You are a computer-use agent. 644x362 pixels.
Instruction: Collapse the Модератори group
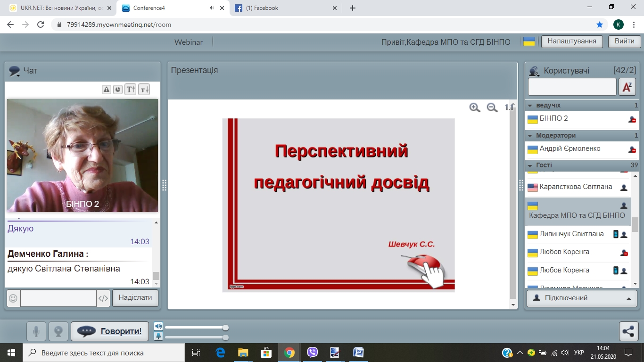click(x=530, y=136)
